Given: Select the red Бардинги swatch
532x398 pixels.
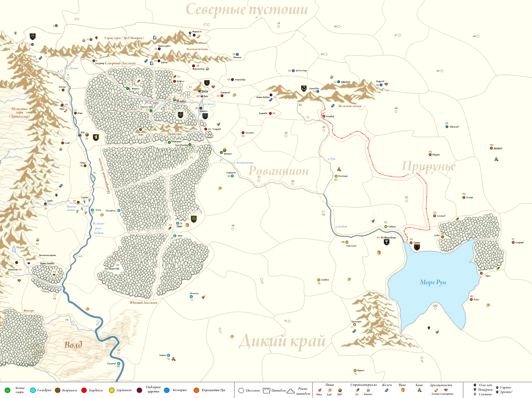Looking at the screenshot, I should click(x=85, y=390).
